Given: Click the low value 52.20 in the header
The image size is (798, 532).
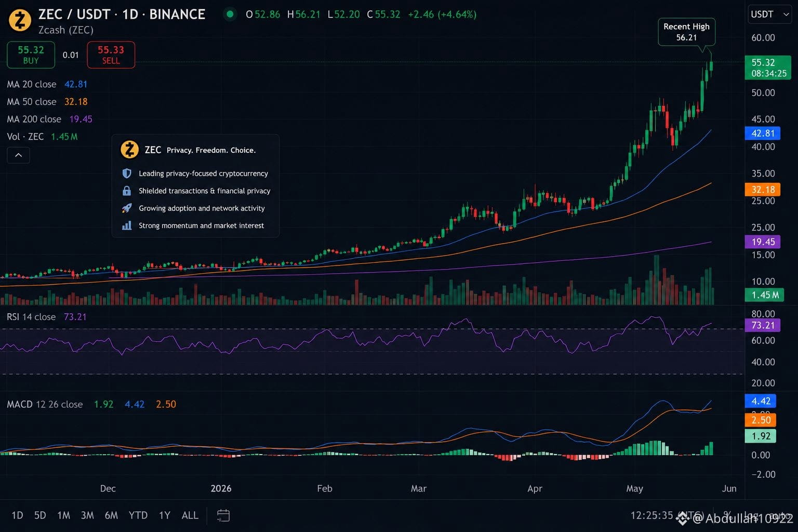Looking at the screenshot, I should (x=347, y=15).
